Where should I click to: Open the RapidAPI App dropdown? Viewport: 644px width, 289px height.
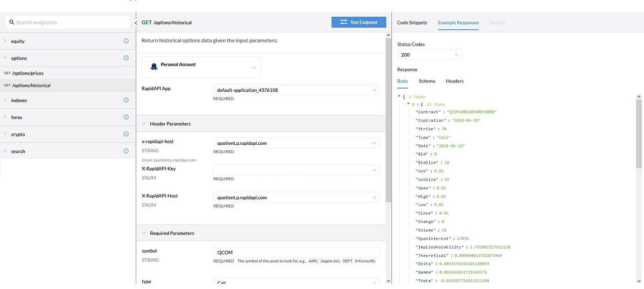point(296,90)
